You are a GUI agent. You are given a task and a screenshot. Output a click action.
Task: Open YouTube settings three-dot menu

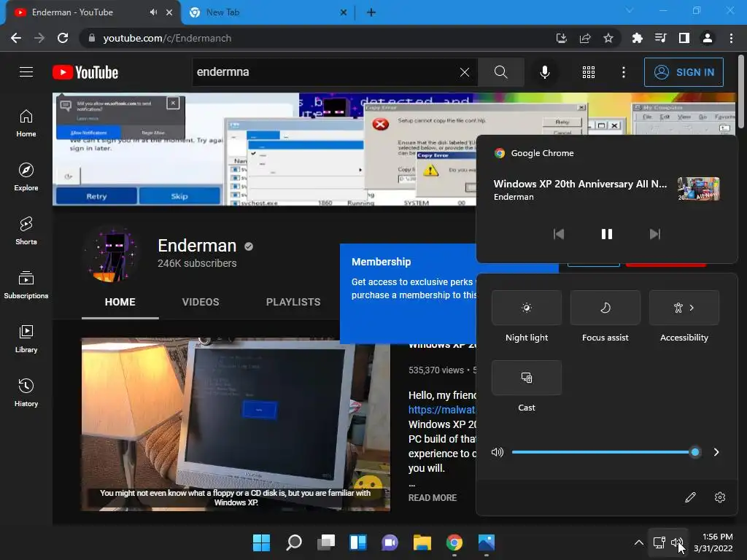click(x=624, y=72)
